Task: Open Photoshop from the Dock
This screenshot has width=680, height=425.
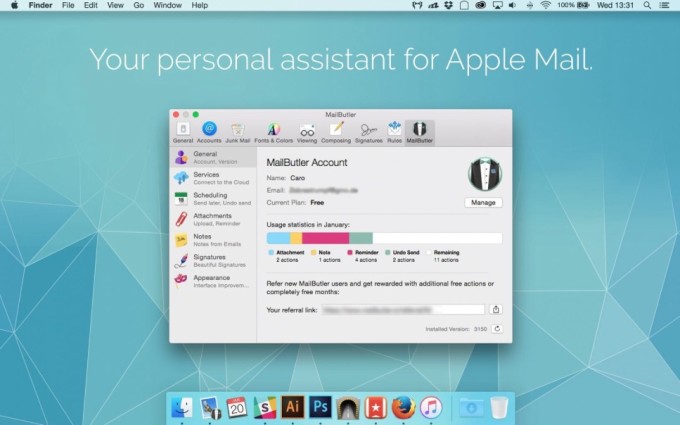Action: click(320, 407)
